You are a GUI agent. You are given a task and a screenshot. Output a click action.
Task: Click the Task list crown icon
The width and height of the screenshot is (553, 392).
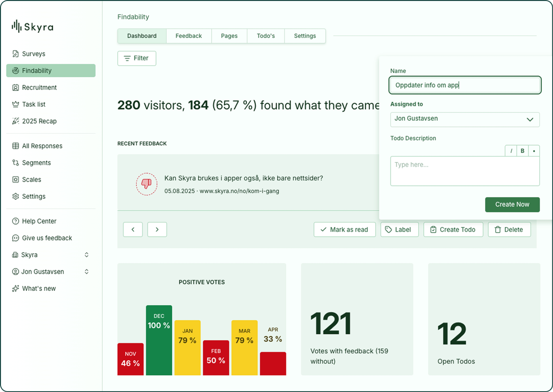tap(15, 104)
